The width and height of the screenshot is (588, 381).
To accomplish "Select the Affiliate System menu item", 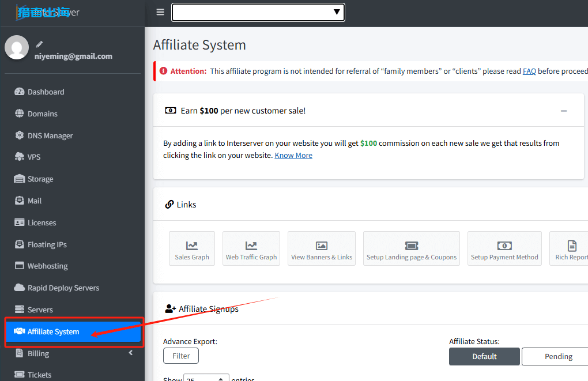I will (x=74, y=331).
